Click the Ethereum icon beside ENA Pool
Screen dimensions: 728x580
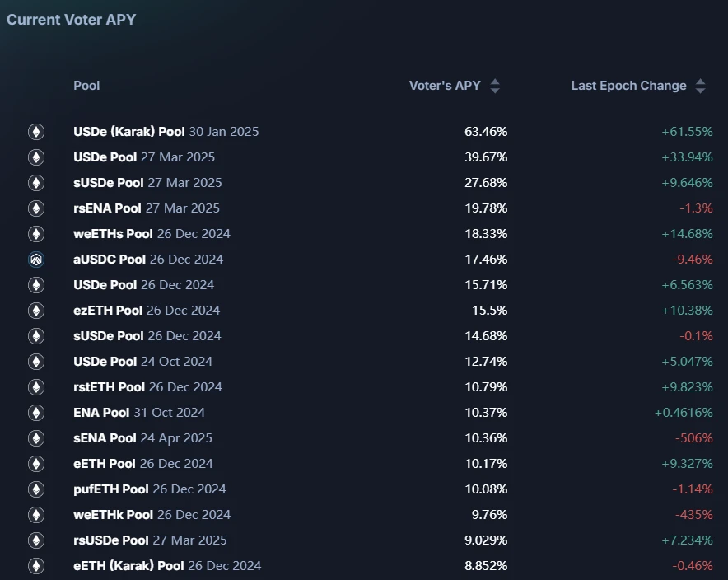coord(35,413)
